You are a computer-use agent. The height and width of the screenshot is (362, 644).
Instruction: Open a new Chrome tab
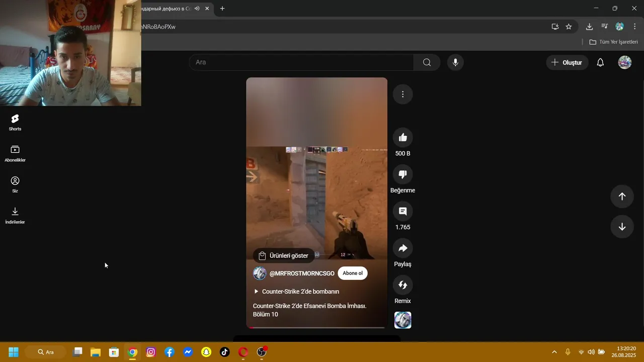[222, 9]
